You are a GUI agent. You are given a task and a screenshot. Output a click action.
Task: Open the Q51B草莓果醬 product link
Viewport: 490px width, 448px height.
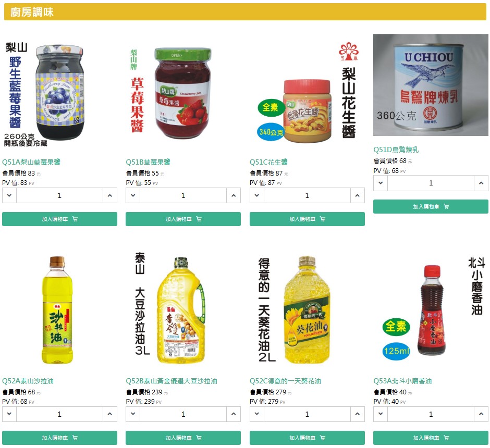(148, 162)
